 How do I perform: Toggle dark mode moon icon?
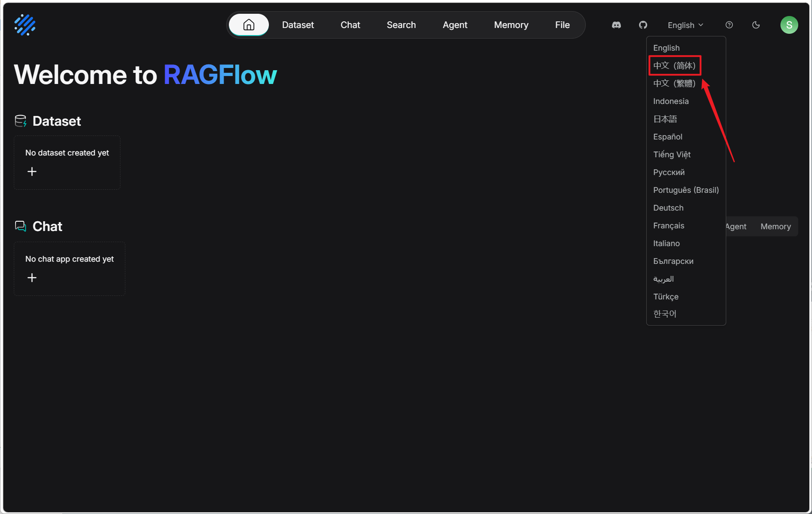[x=756, y=25]
